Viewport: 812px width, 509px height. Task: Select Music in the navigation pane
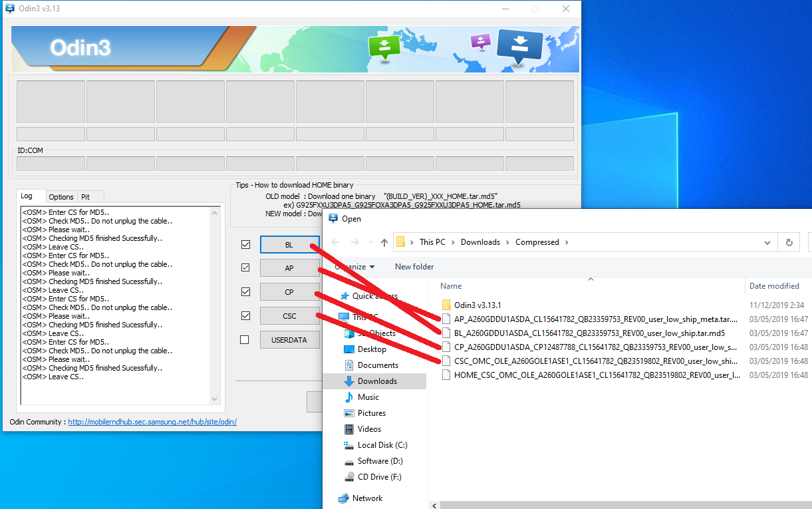(x=368, y=397)
